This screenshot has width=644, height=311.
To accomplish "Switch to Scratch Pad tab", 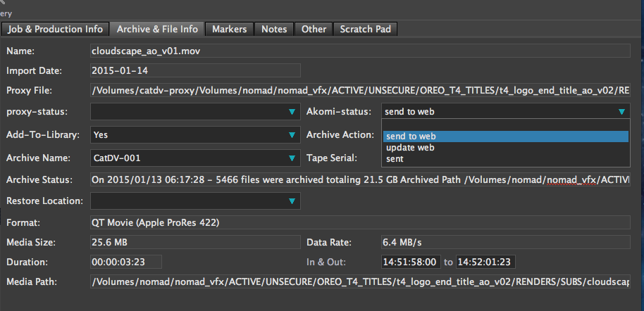I will pos(366,29).
